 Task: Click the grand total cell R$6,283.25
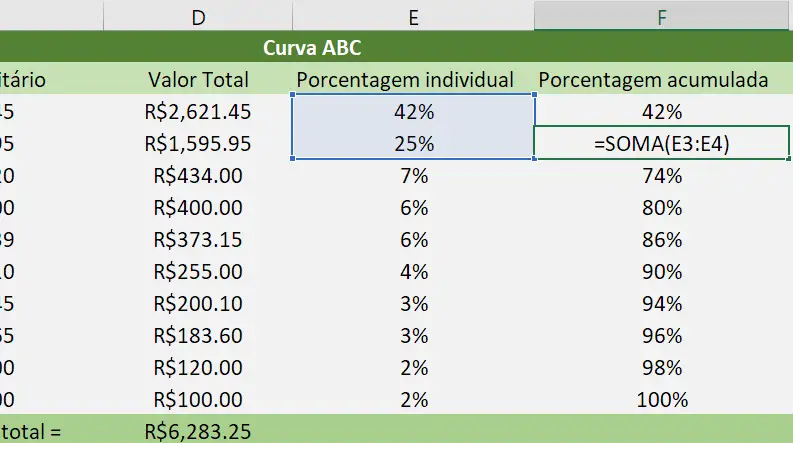197,432
